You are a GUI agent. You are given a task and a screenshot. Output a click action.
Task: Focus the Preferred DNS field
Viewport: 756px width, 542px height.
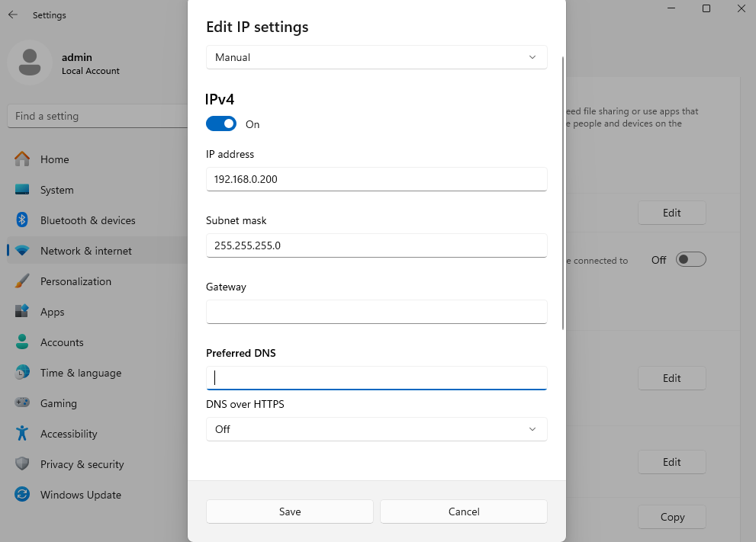[377, 378]
